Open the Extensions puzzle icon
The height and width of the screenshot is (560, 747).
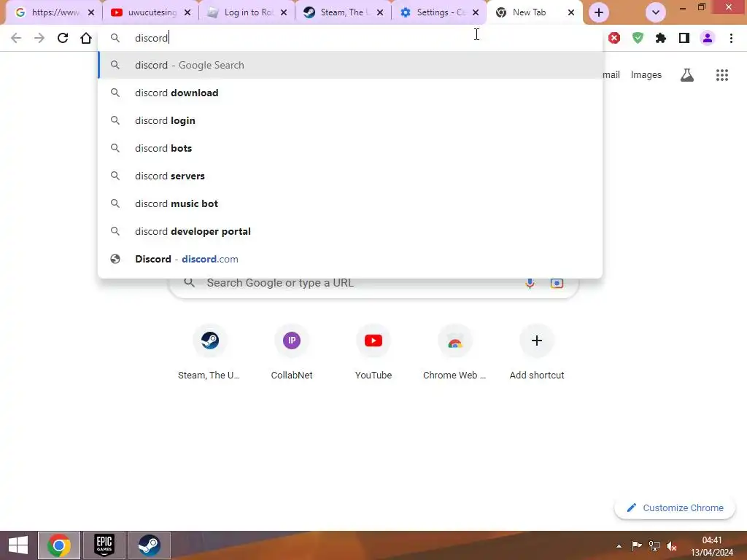coord(661,38)
